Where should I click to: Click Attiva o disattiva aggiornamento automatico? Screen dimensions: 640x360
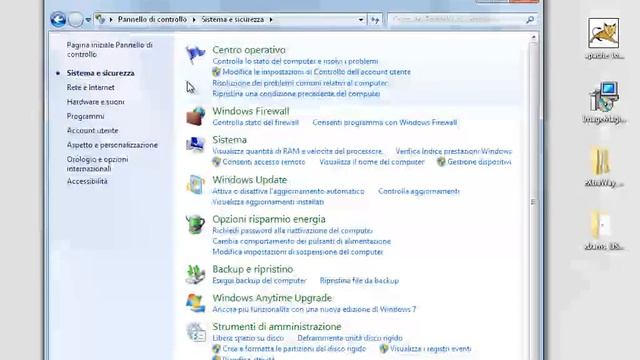tap(288, 191)
